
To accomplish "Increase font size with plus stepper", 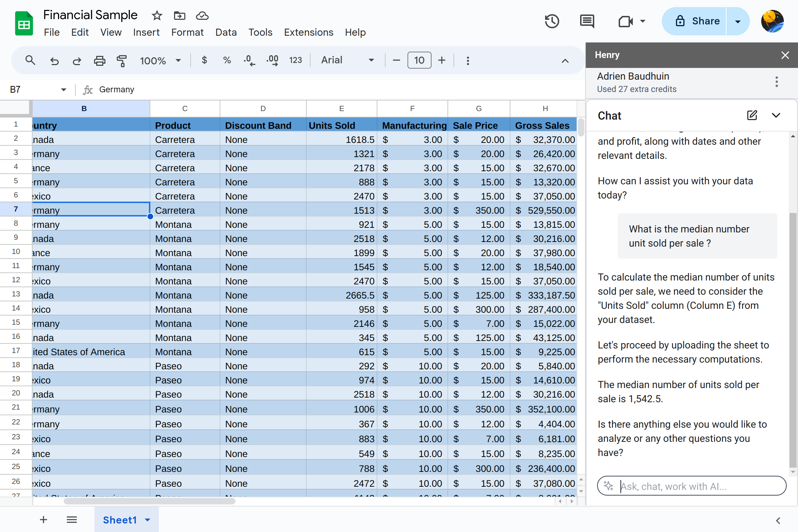I will (x=441, y=60).
